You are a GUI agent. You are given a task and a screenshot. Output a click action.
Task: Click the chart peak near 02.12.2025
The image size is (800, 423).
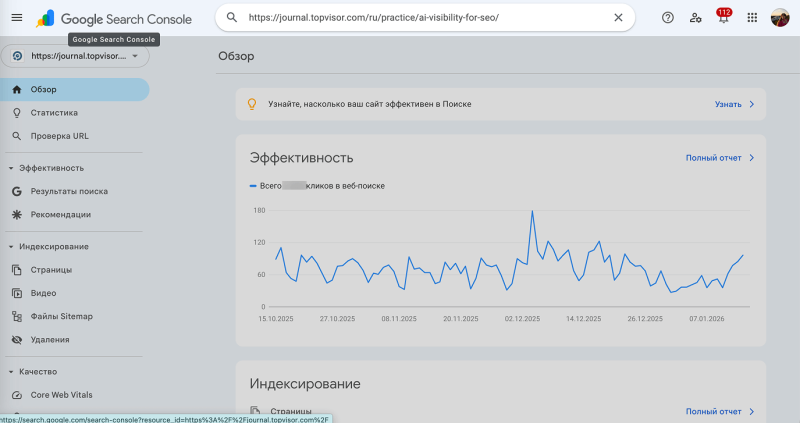coord(532,211)
